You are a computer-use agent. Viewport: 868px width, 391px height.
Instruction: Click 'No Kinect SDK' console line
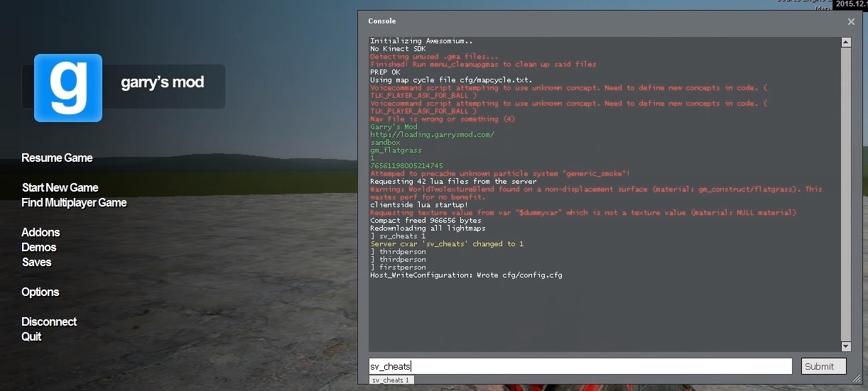tap(398, 49)
